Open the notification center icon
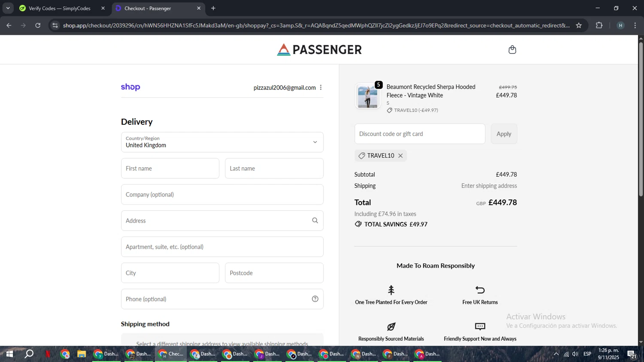 632,354
